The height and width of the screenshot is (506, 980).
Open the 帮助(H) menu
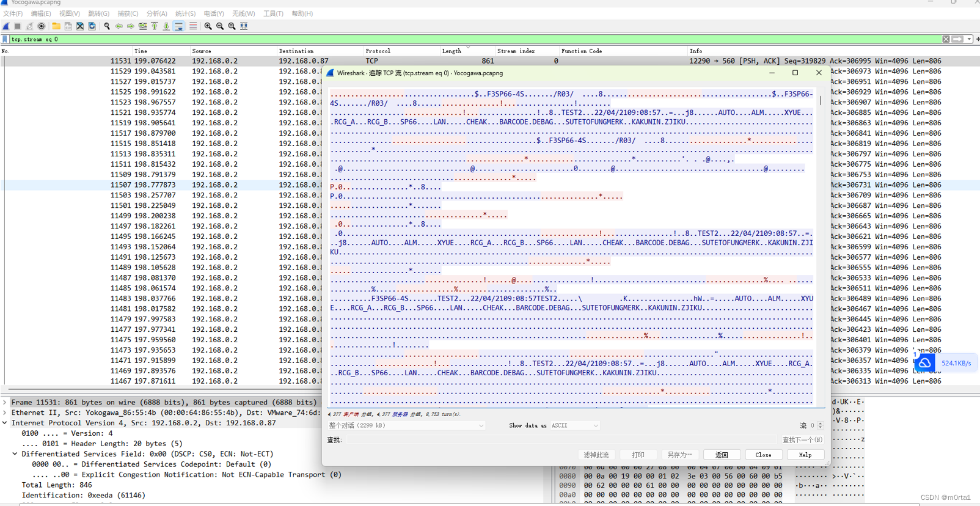coord(302,13)
